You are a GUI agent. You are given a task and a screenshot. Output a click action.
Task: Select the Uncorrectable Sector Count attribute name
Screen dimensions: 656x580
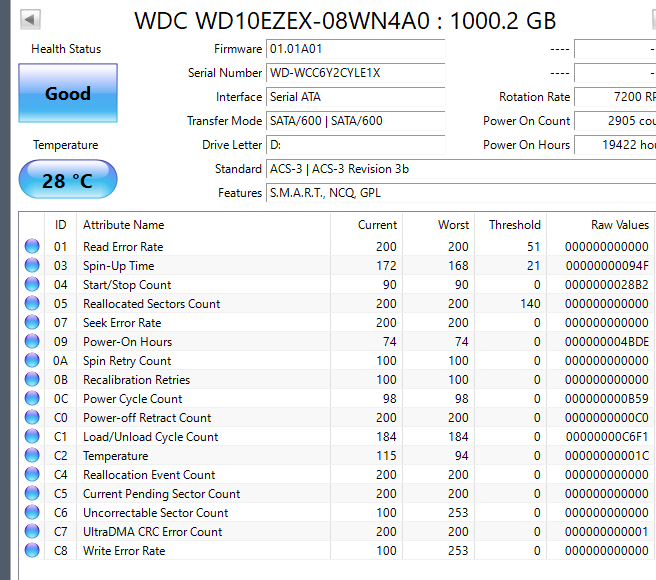155,513
